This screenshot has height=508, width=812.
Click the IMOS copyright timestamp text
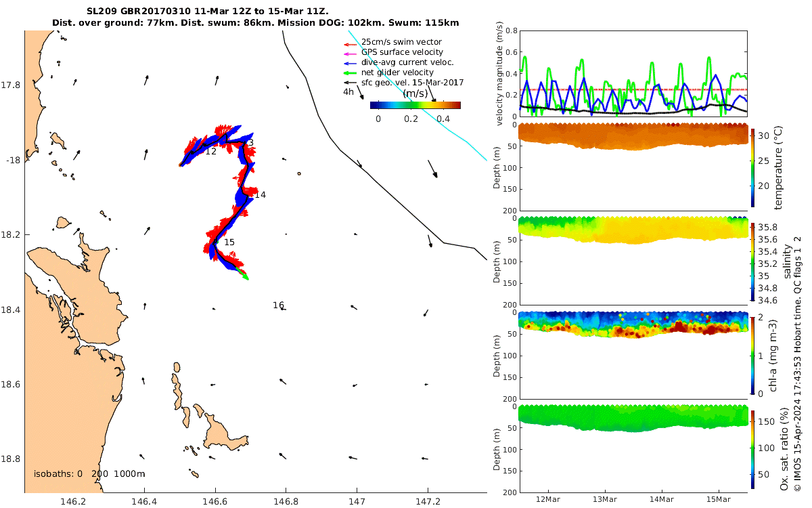pyautogui.click(x=798, y=363)
